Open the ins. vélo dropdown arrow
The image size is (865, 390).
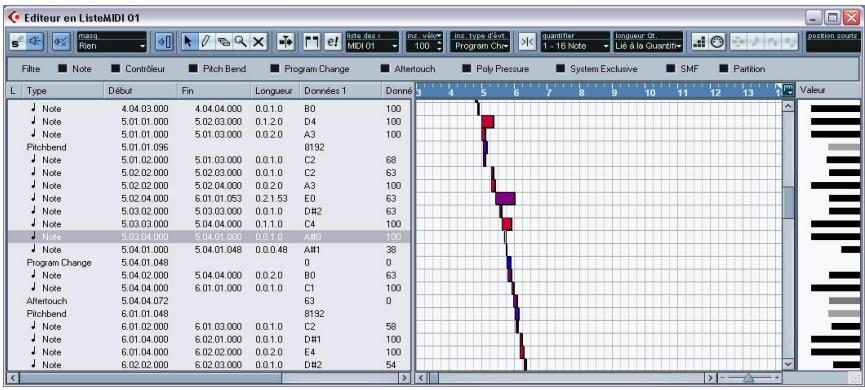(x=440, y=35)
